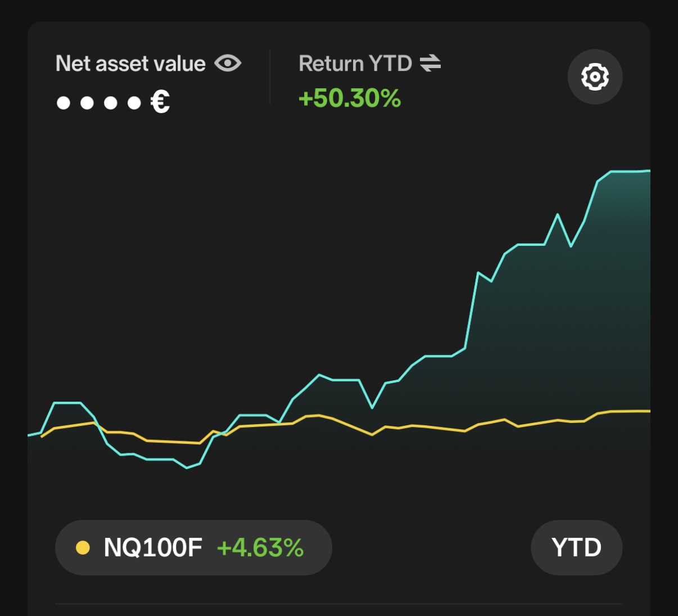Click the left start of the yellow benchmark line
The image size is (678, 616).
42,436
